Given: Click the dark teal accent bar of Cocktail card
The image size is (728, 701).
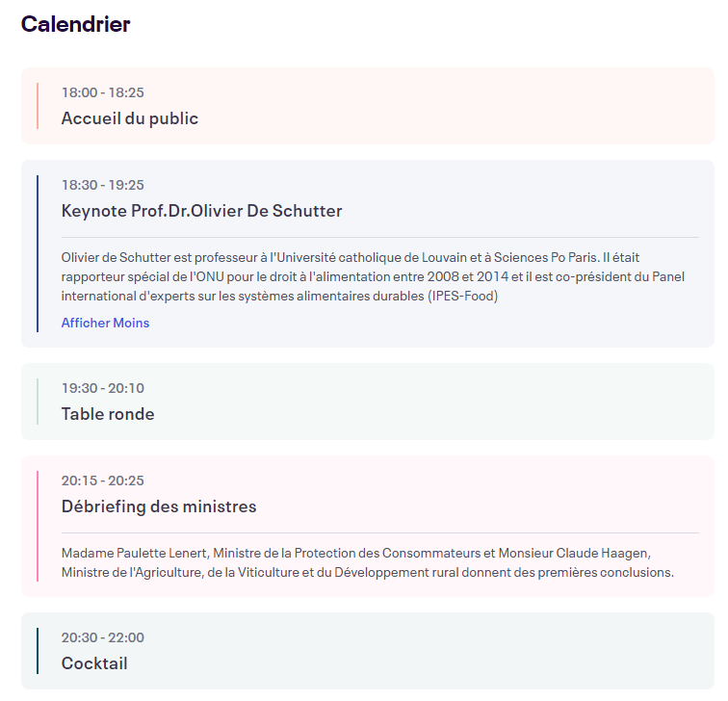Looking at the screenshot, I should pyautogui.click(x=38, y=651).
